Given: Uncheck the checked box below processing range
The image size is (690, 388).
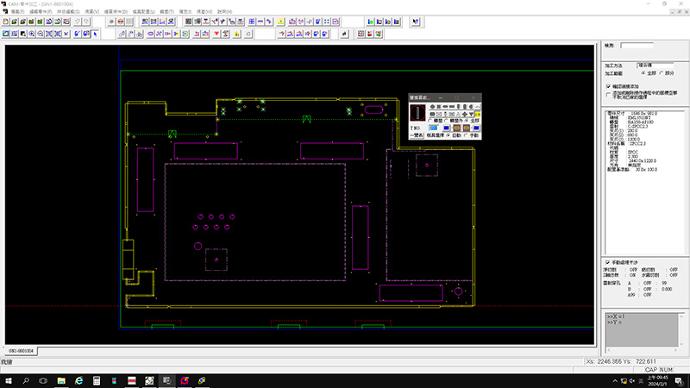Looking at the screenshot, I should tap(609, 87).
